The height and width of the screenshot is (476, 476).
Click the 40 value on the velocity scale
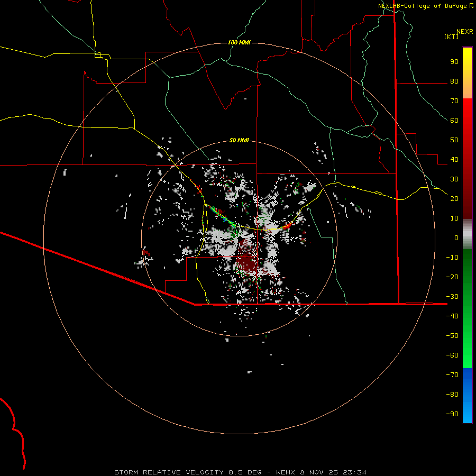(x=454, y=160)
